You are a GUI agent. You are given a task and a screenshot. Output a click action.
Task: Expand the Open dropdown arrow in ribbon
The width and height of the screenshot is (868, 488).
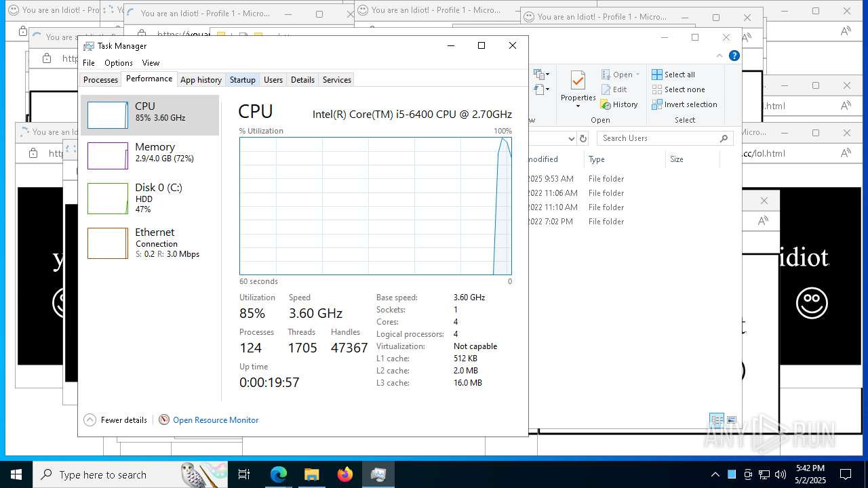(639, 75)
